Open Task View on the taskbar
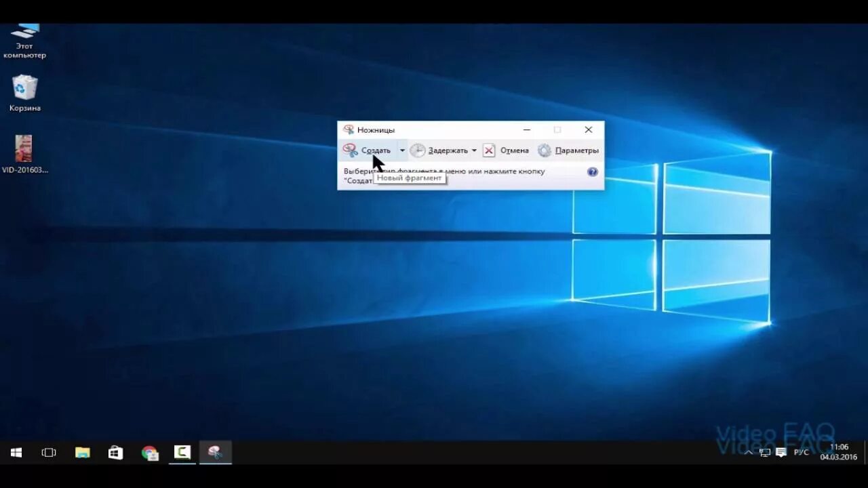868x488 pixels. point(49,453)
